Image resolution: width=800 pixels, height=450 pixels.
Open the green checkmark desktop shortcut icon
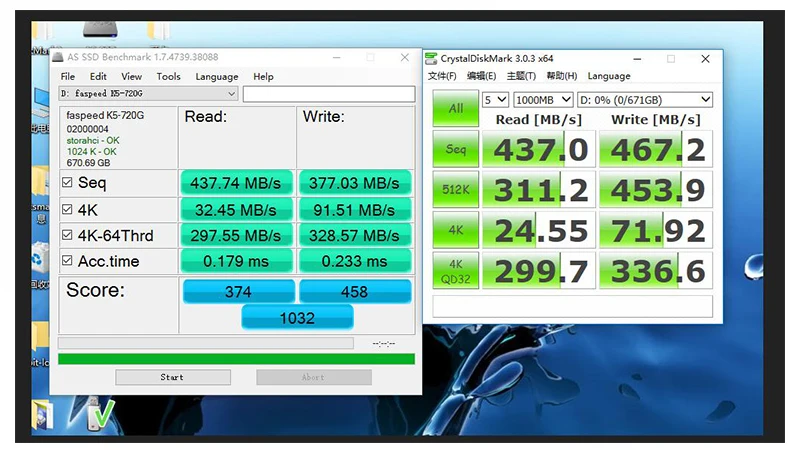(101, 413)
